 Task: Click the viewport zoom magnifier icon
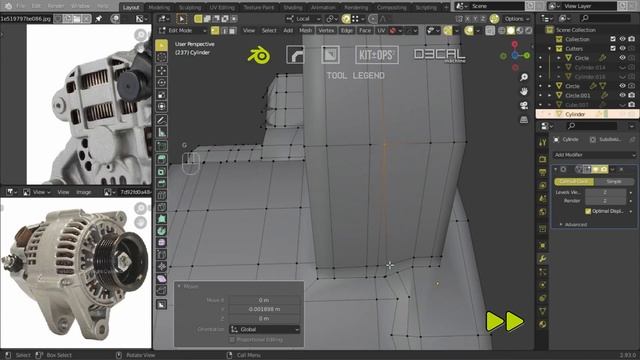(524, 77)
